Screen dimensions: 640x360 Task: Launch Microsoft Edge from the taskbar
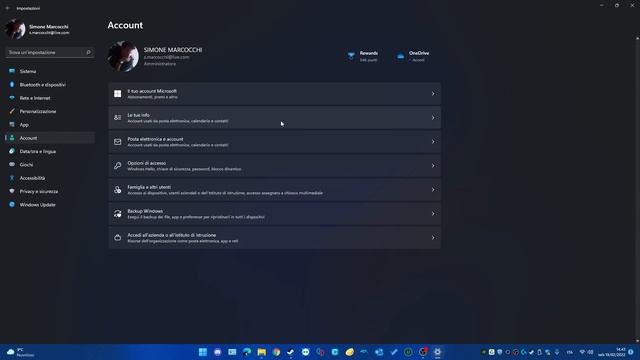tap(247, 352)
